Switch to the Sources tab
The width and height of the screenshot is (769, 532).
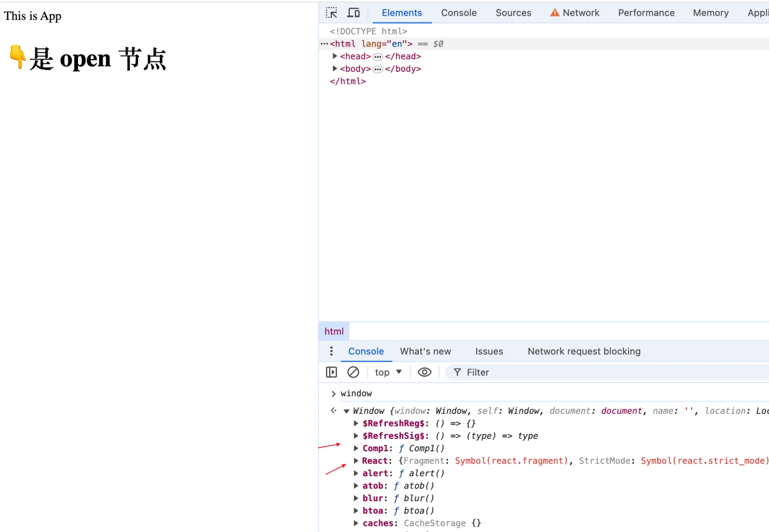513,13
